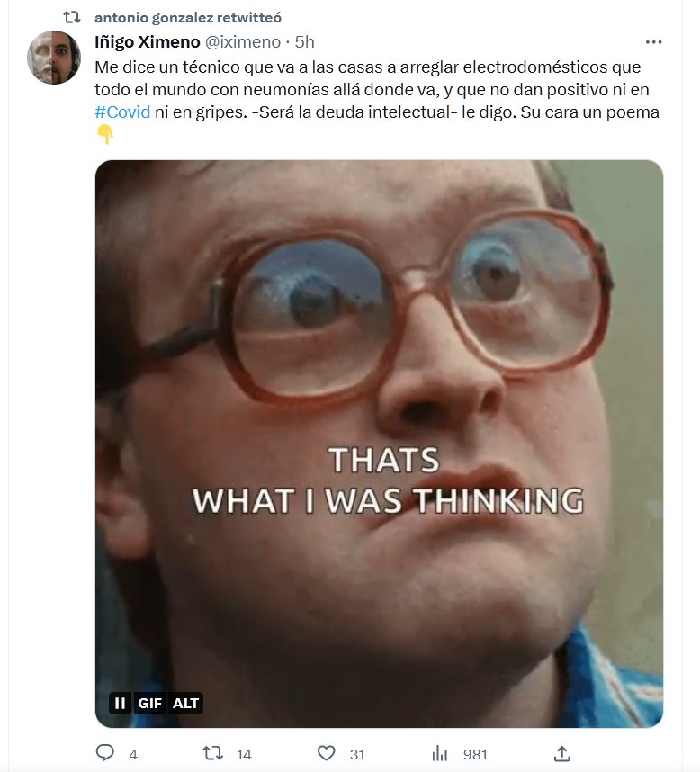This screenshot has height=772, width=700.
Task: Click the reply speech bubble icon
Action: click(x=105, y=753)
